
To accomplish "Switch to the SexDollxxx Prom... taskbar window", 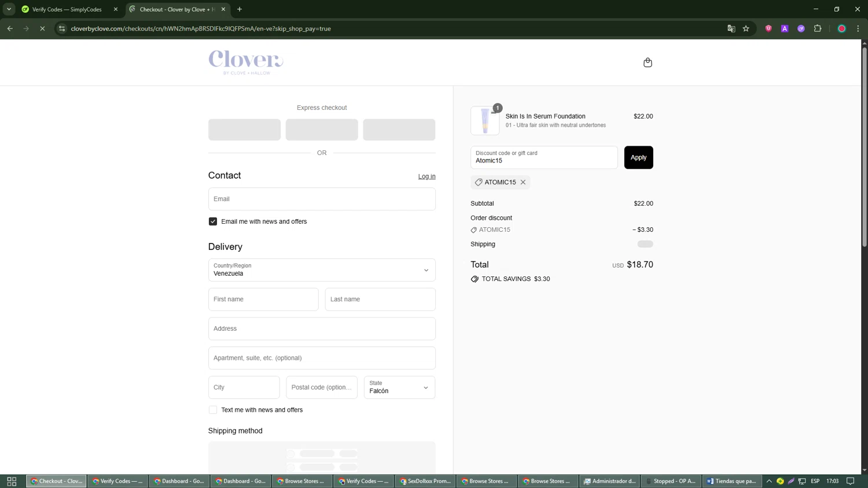I will coord(425,481).
